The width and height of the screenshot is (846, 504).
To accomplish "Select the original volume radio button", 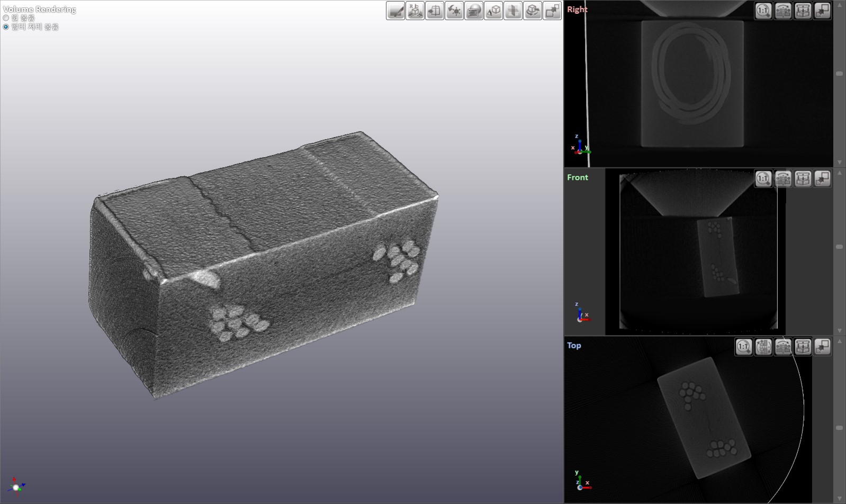I will tap(6, 18).
